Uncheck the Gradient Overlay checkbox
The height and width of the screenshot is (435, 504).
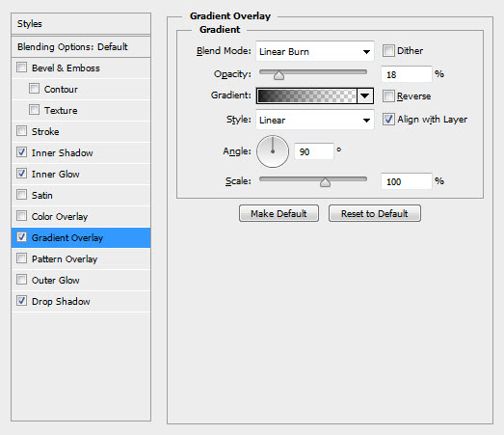pos(21,237)
